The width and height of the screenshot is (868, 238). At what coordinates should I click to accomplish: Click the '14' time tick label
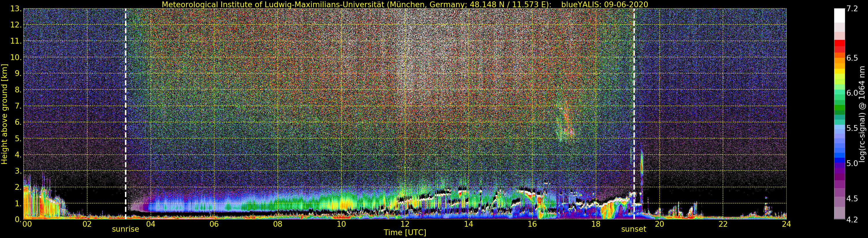(x=468, y=224)
